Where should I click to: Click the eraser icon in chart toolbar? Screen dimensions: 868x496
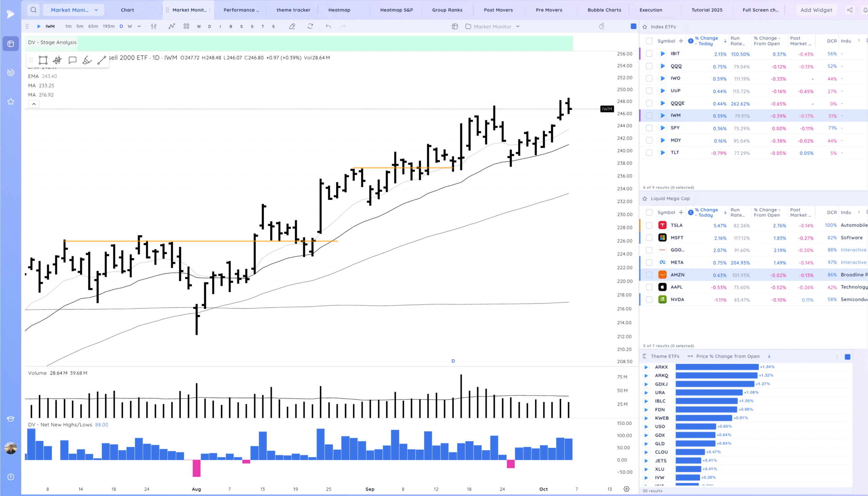292,26
